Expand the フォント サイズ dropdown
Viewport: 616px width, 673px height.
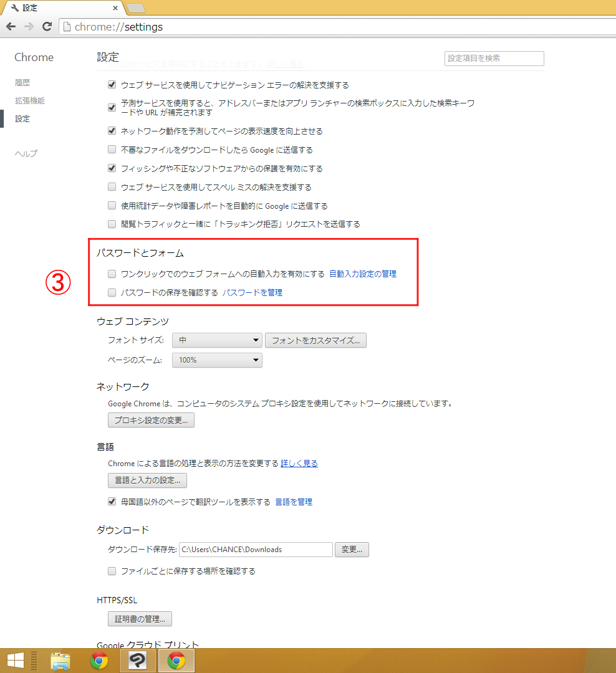tap(217, 340)
